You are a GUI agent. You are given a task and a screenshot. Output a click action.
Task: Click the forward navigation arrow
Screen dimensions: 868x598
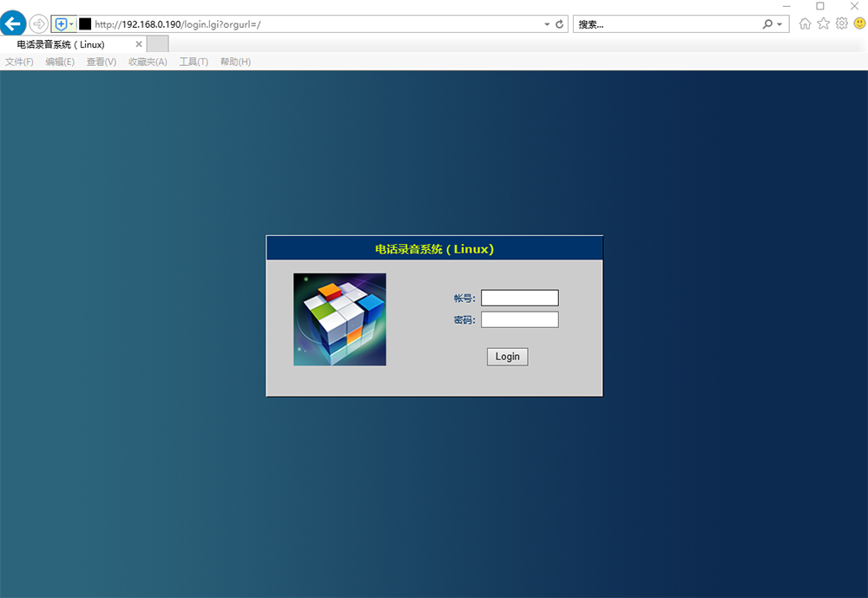coord(38,23)
